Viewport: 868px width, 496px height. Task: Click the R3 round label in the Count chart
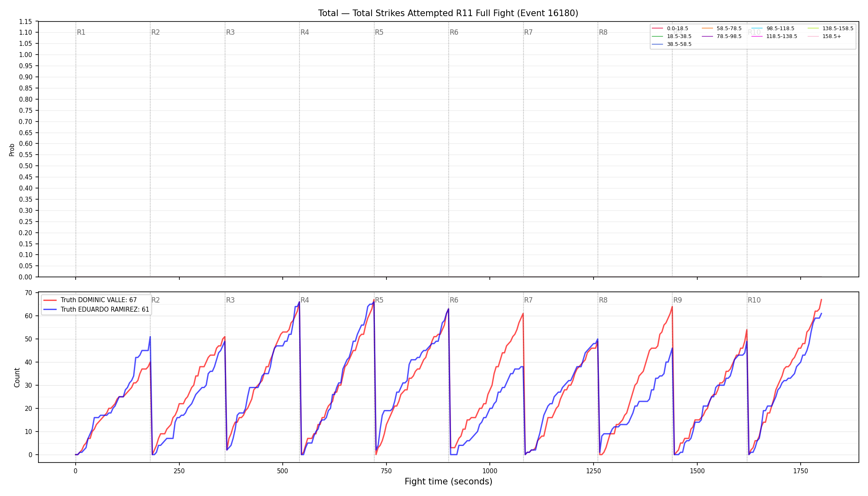coord(230,300)
